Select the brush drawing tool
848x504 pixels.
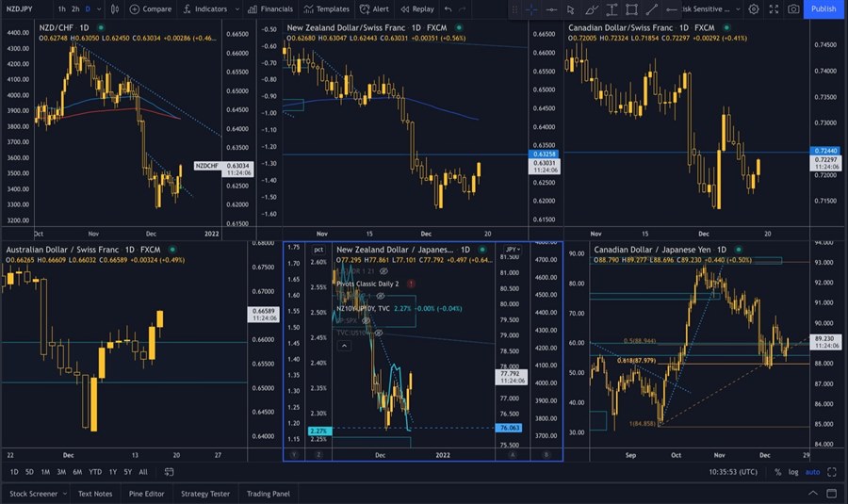[591, 8]
